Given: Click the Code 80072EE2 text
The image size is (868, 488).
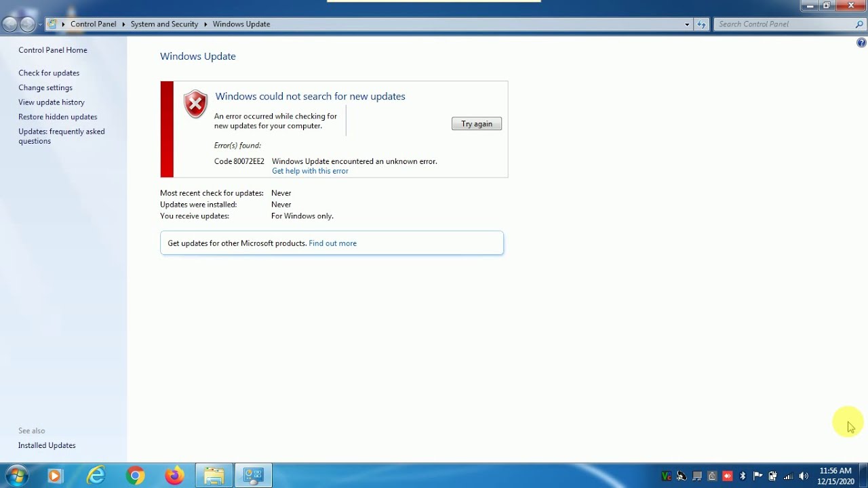Looking at the screenshot, I should coord(239,161).
